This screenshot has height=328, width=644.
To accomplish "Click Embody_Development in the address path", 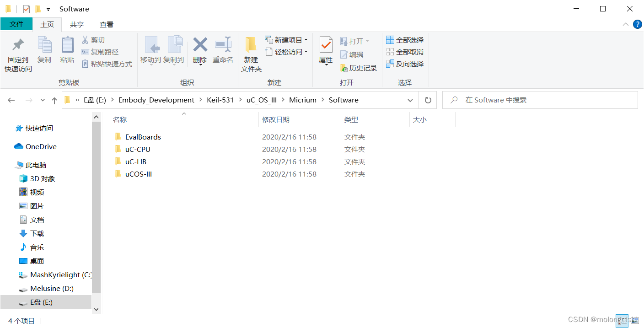I will point(156,100).
